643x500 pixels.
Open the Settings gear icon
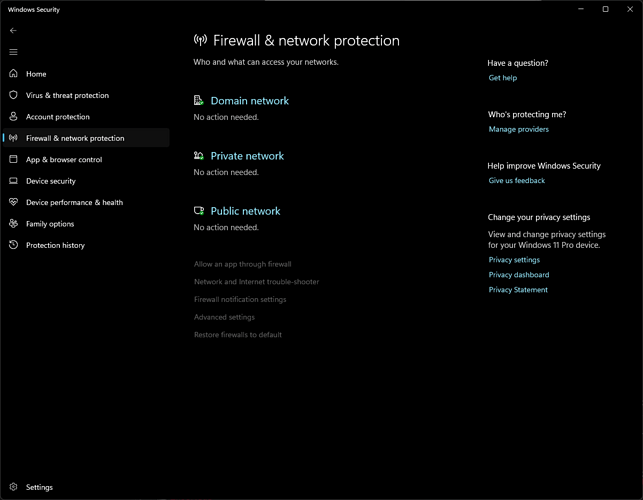click(x=13, y=487)
